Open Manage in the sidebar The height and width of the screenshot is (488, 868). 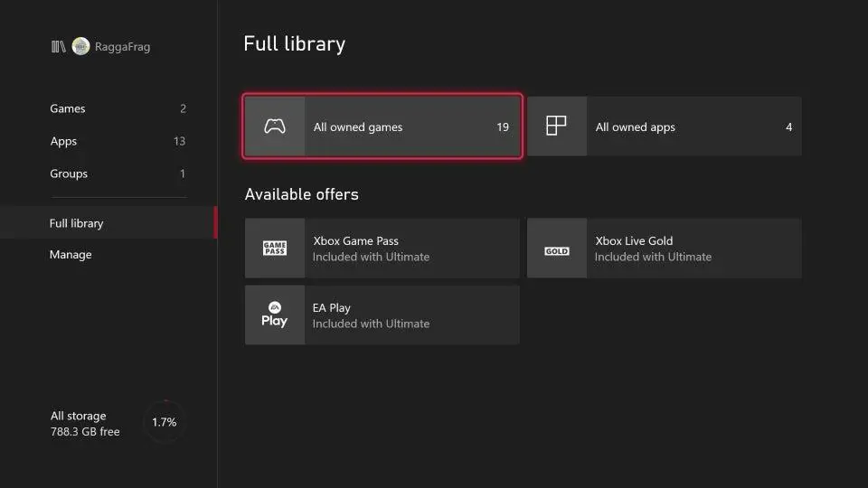108,255
